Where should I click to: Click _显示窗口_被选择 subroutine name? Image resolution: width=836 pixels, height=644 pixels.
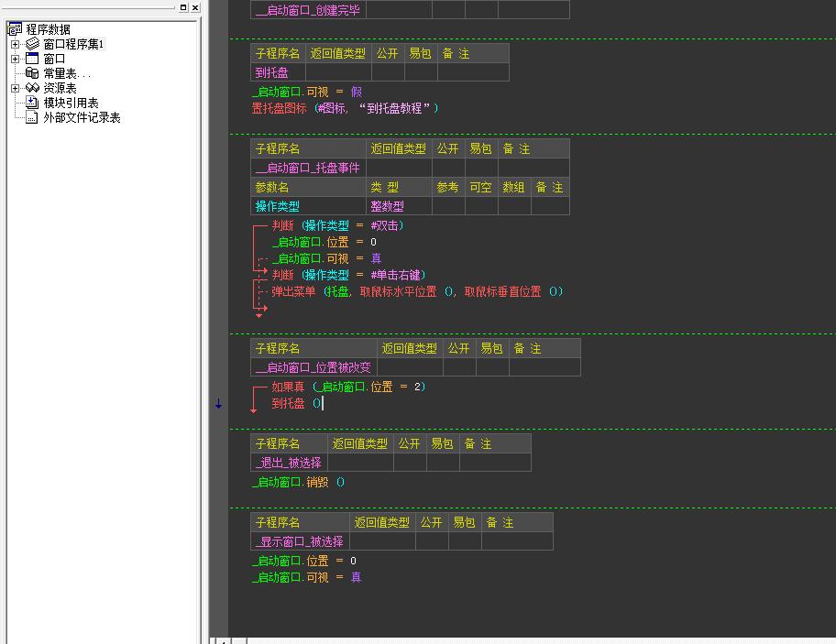pos(300,541)
